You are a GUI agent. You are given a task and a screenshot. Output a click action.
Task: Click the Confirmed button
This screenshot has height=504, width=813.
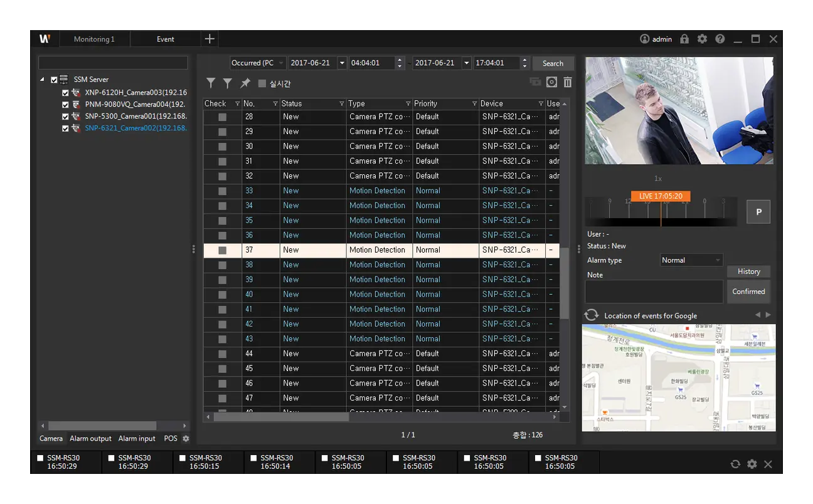tap(749, 291)
